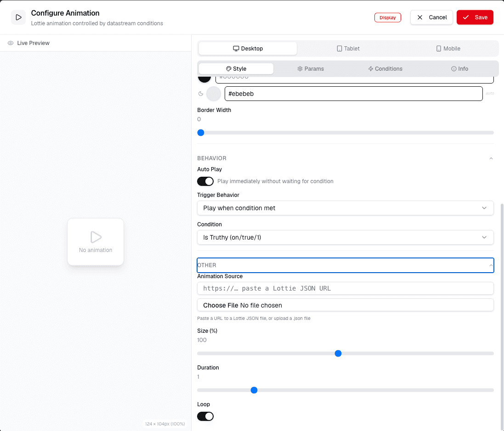Open the Trigger Behavior dropdown
The image size is (504, 431).
pyautogui.click(x=345, y=208)
